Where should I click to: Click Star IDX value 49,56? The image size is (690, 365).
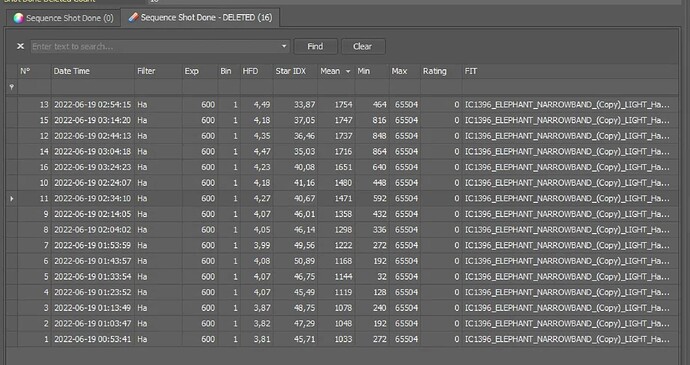coord(305,245)
